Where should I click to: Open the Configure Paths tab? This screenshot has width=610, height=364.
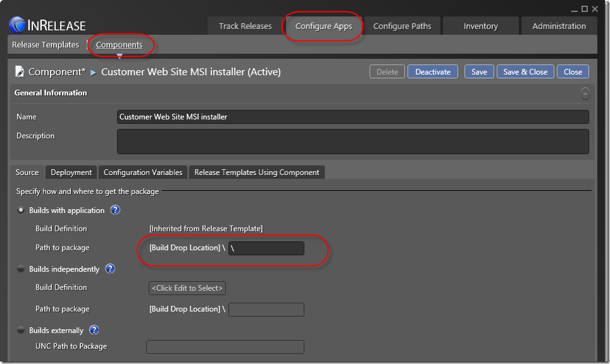[x=402, y=26]
